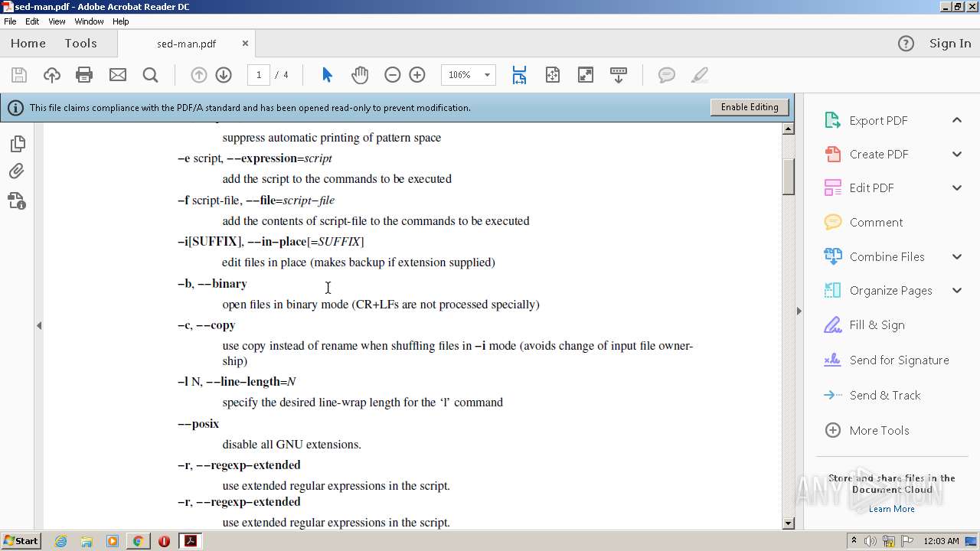Open the help question mark icon
Screen dimensions: 980x551
coord(906,44)
